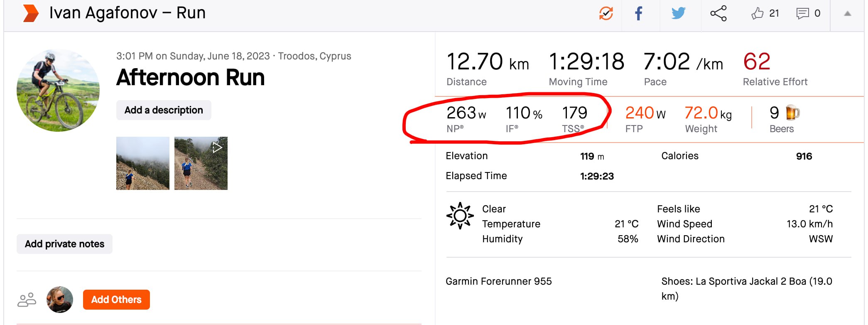Click the group athletes icon

27,300
